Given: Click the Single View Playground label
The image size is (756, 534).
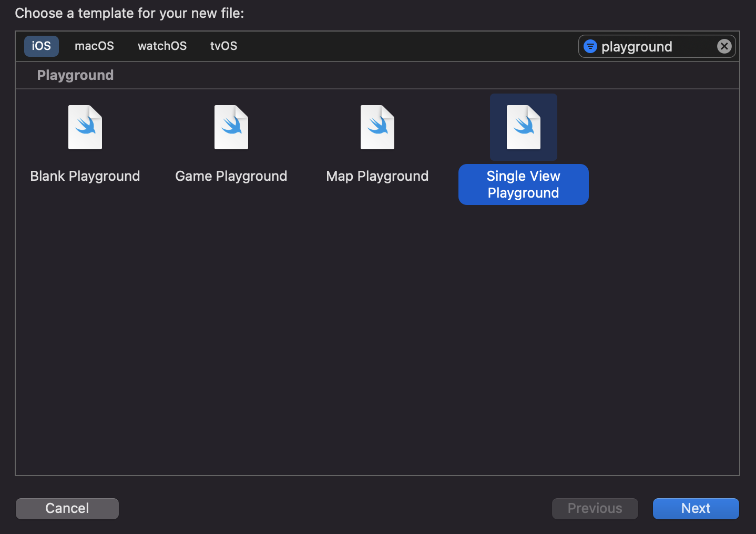Looking at the screenshot, I should coord(524,184).
